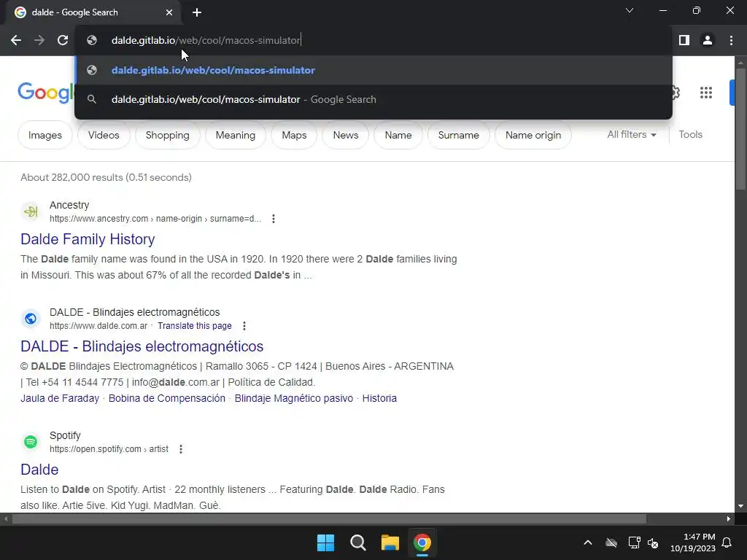This screenshot has height=560, width=747.
Task: Open the Chrome side panel icon
Action: pyautogui.click(x=684, y=41)
